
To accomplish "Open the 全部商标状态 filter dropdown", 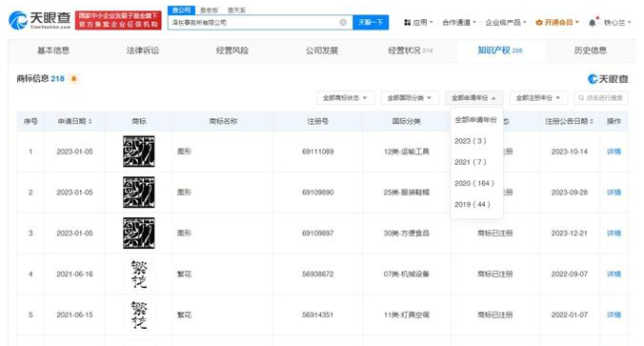I will [345, 98].
